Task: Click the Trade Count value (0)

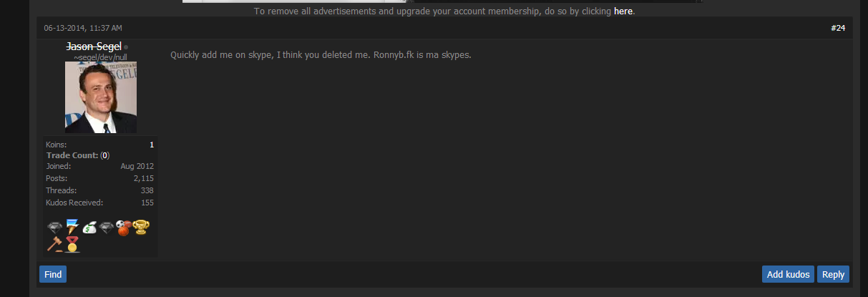Action: click(x=104, y=155)
